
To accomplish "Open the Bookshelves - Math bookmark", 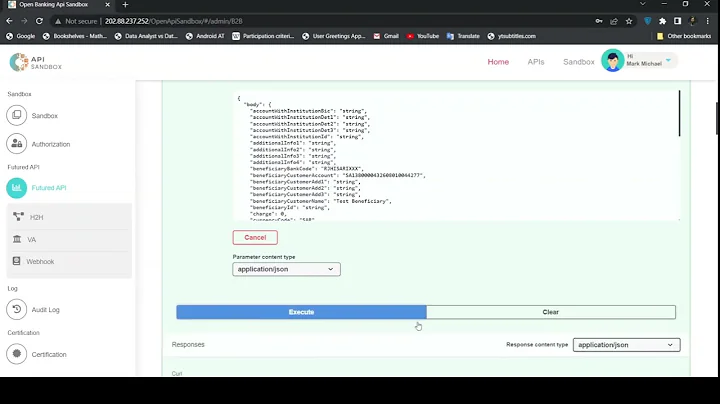I will [x=74, y=36].
